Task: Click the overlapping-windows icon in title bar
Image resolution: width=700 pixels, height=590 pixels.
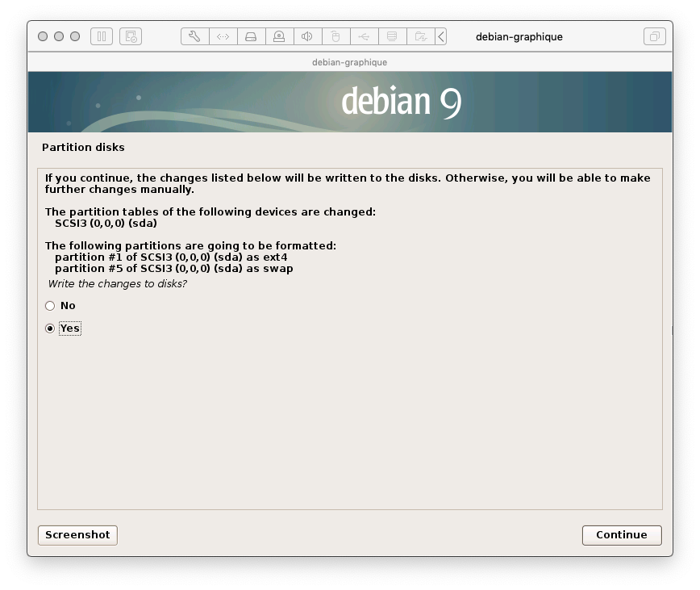Action: pyautogui.click(x=655, y=36)
